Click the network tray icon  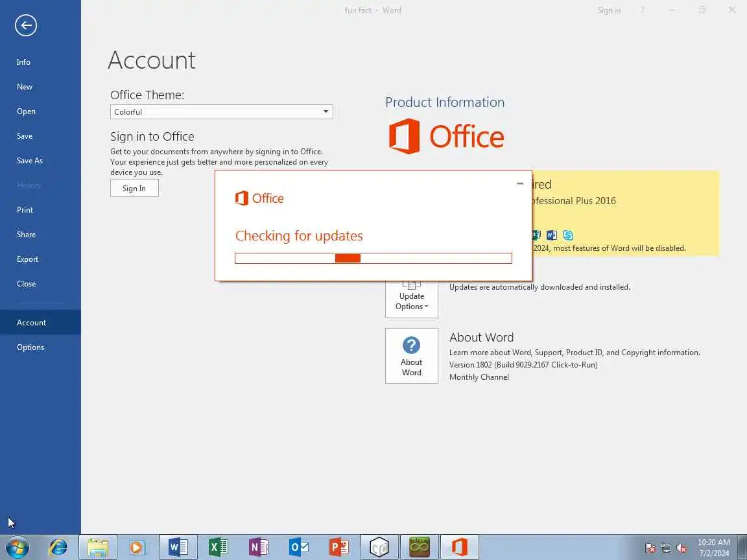pyautogui.click(x=665, y=548)
